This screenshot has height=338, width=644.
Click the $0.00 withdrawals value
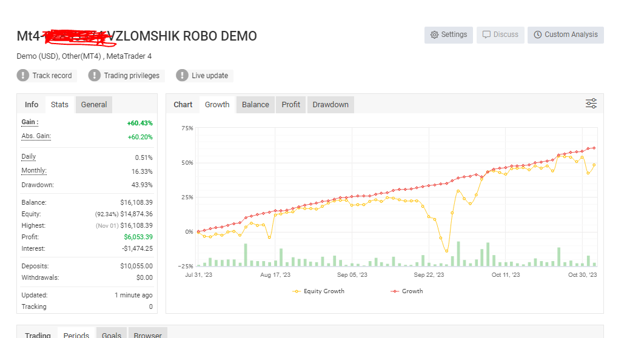click(144, 277)
